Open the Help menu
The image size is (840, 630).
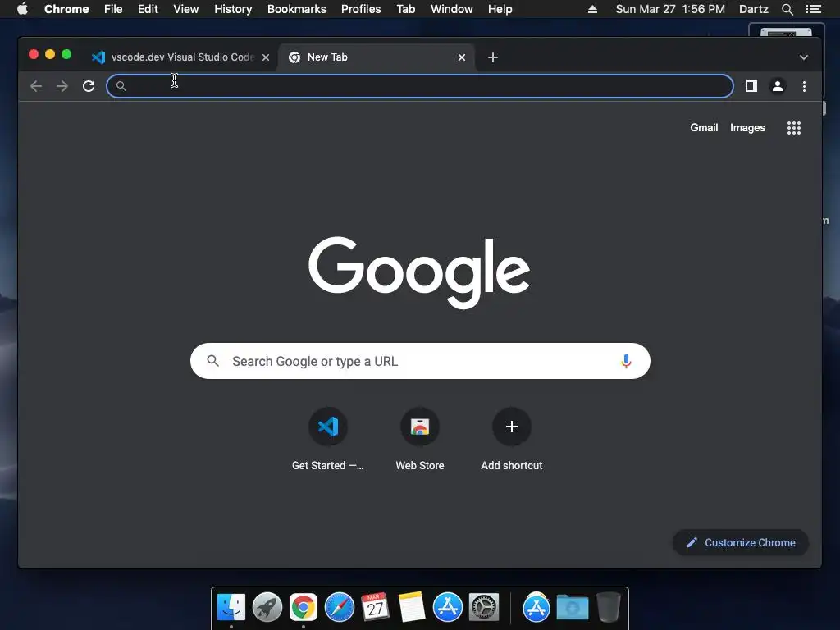(500, 9)
